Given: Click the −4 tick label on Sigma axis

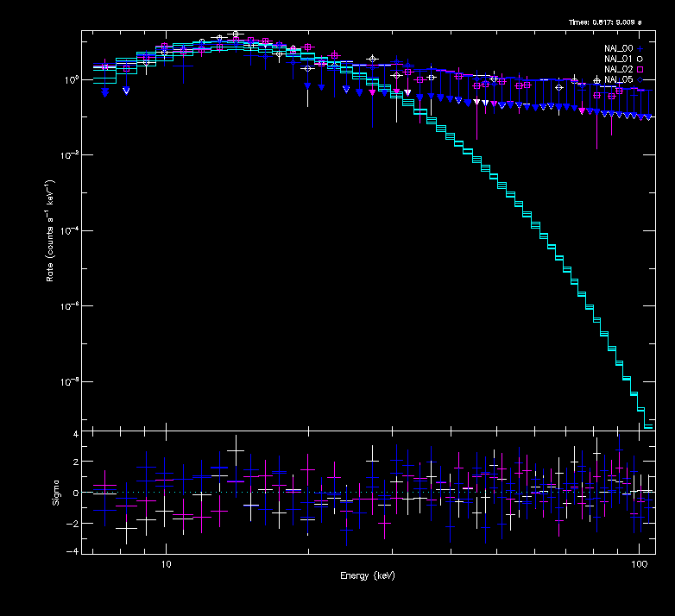Looking at the screenshot, I should (73, 551).
